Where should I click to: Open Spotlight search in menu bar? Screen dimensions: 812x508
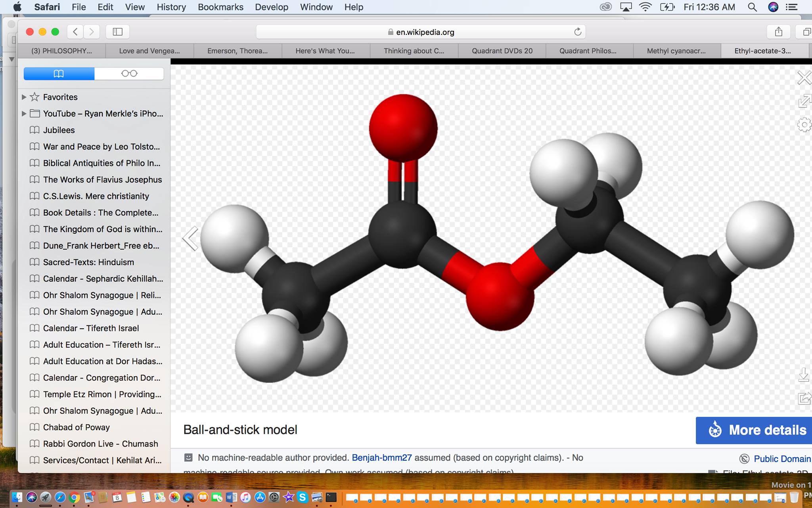pyautogui.click(x=752, y=7)
